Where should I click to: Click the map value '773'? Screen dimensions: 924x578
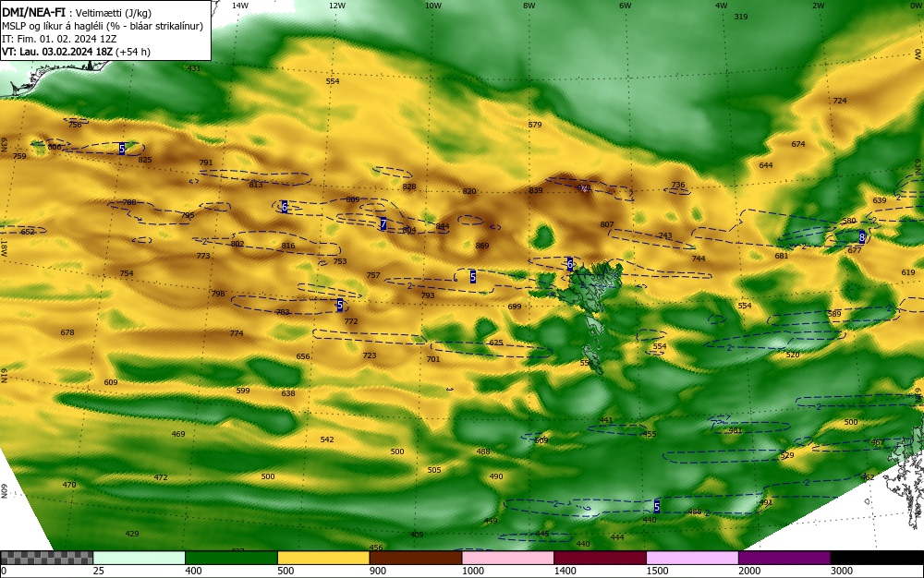tap(203, 256)
